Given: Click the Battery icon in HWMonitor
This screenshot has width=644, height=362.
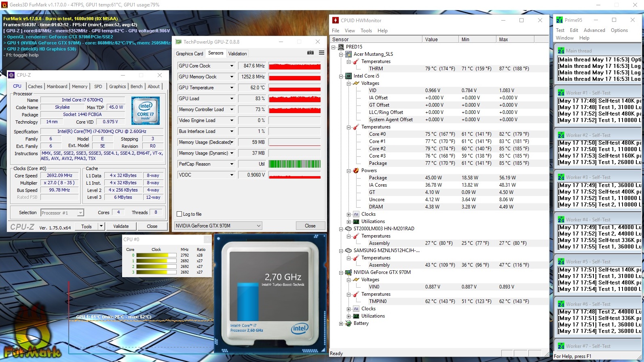Looking at the screenshot, I should (348, 323).
